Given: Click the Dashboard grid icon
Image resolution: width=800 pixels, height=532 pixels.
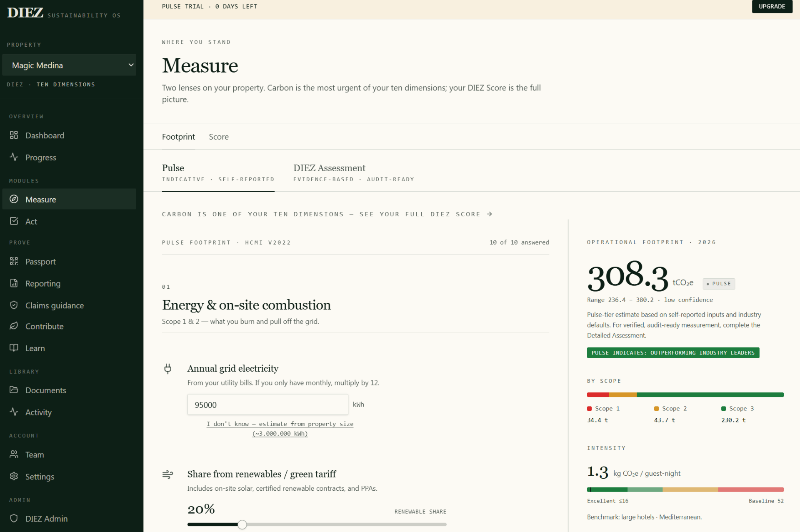Looking at the screenshot, I should click(x=14, y=135).
